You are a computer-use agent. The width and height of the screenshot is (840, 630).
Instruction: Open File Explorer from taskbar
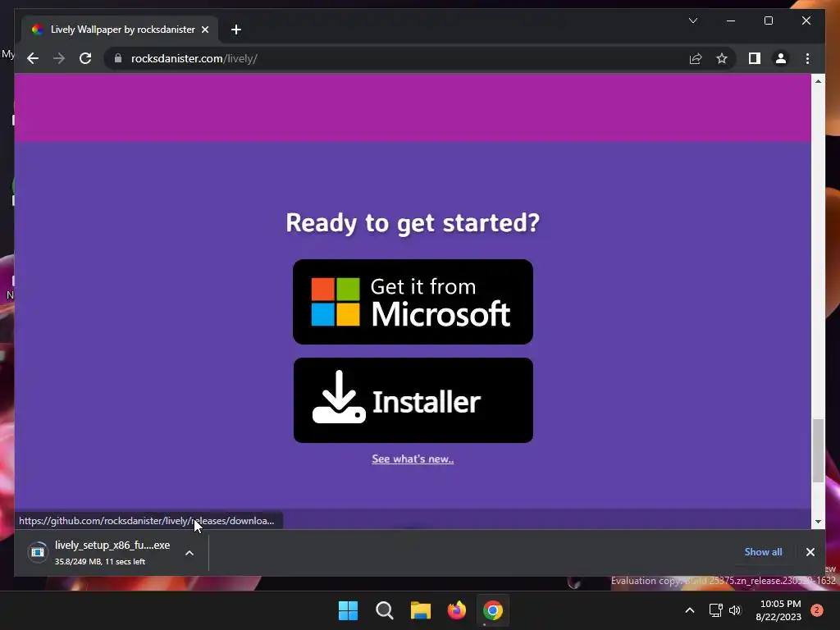[421, 610]
